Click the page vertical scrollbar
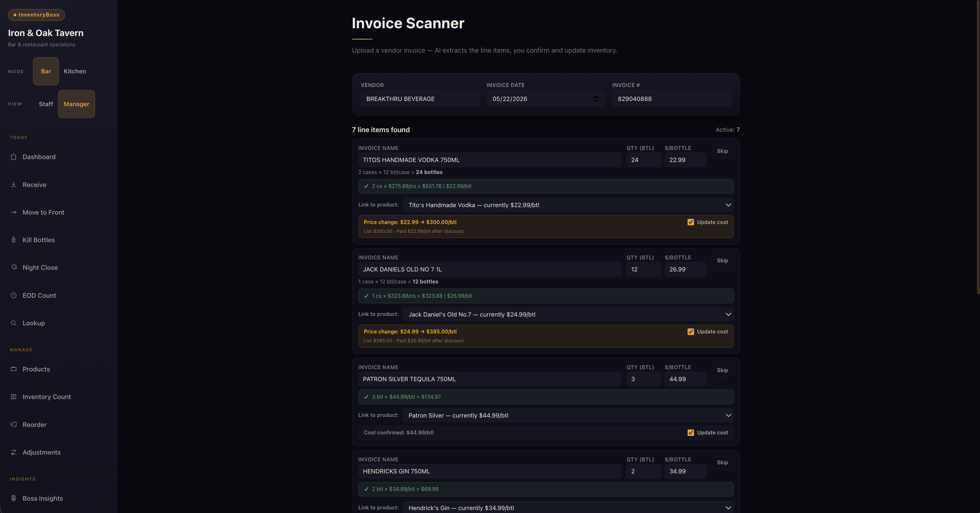 978,147
